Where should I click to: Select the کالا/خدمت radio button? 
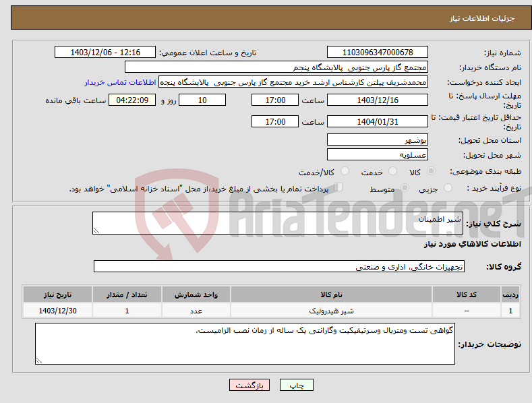pyautogui.click(x=345, y=171)
